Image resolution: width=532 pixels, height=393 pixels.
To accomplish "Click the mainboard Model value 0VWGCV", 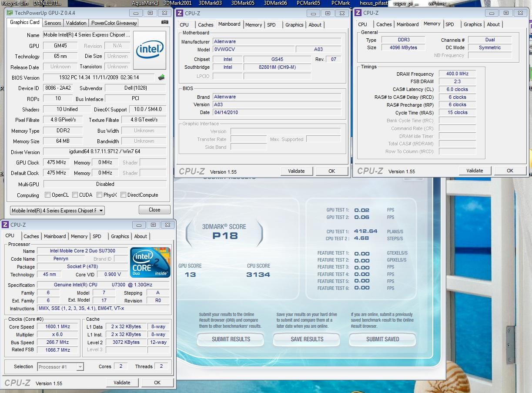I will pos(253,49).
